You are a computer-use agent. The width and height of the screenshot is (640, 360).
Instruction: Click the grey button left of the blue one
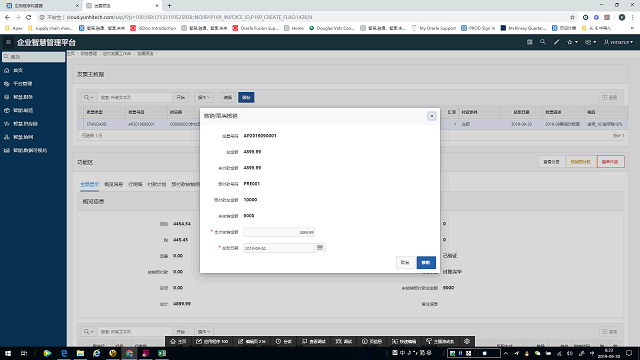tap(228, 98)
